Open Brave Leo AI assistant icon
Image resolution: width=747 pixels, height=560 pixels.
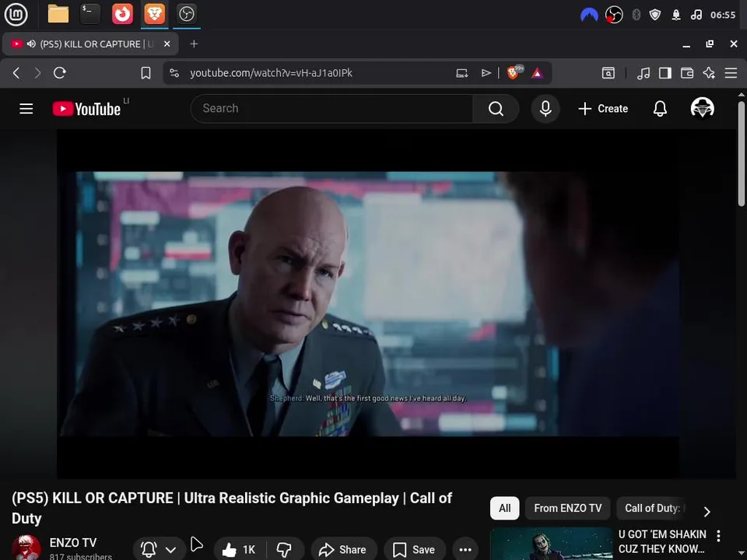click(709, 73)
